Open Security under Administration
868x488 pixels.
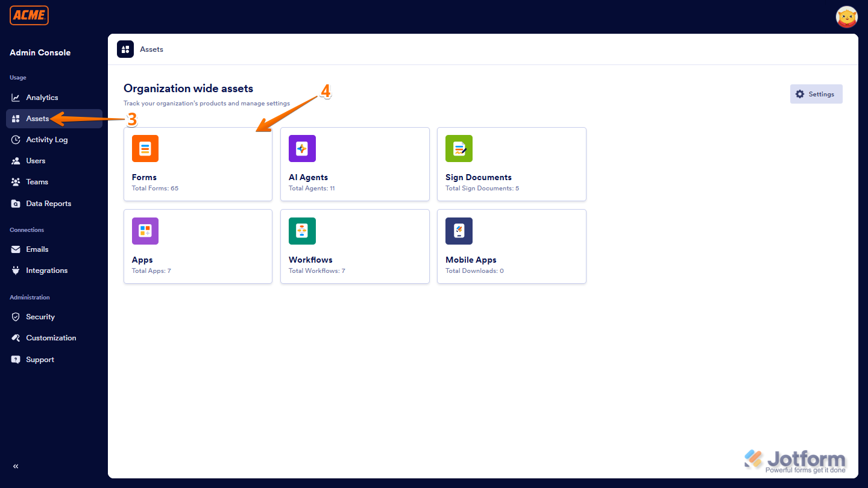click(16, 316)
